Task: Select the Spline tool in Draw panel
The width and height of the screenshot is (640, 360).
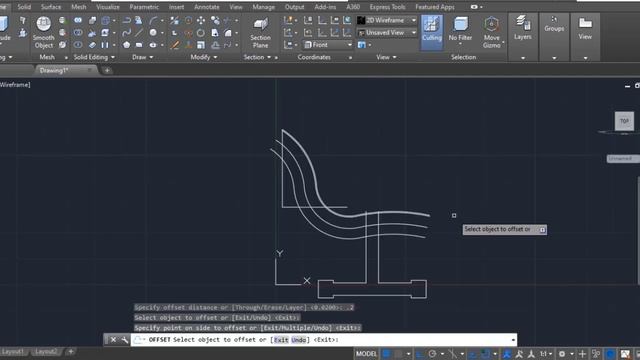Action: click(x=127, y=33)
